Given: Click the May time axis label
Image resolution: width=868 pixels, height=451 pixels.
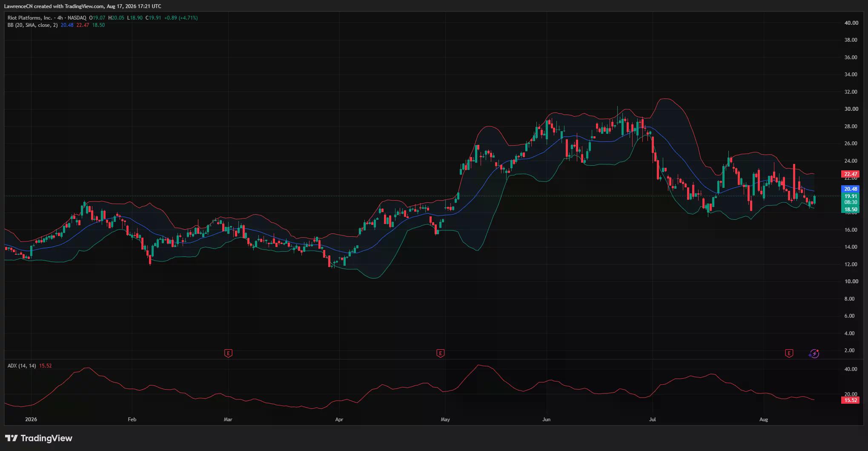Looking at the screenshot, I should pos(445,419).
